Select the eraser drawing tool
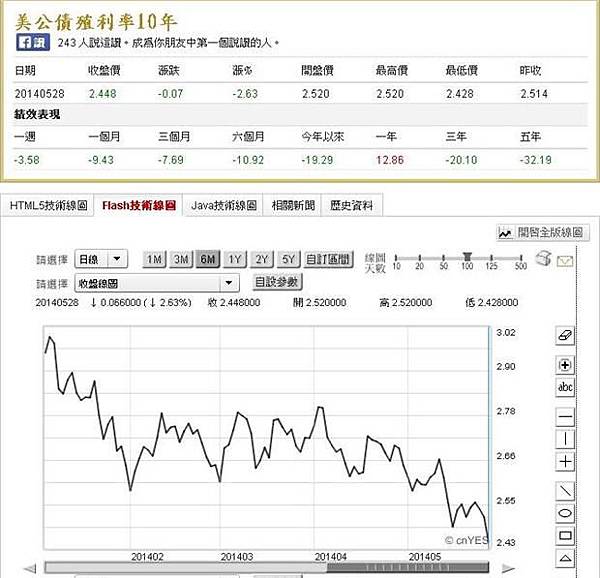600x578 pixels. [565, 336]
